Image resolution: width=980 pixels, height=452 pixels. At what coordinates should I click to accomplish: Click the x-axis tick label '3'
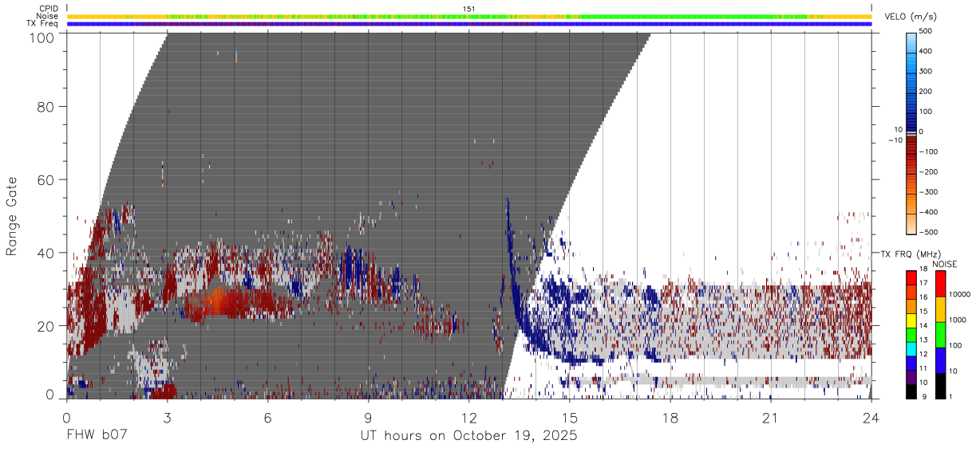167,419
